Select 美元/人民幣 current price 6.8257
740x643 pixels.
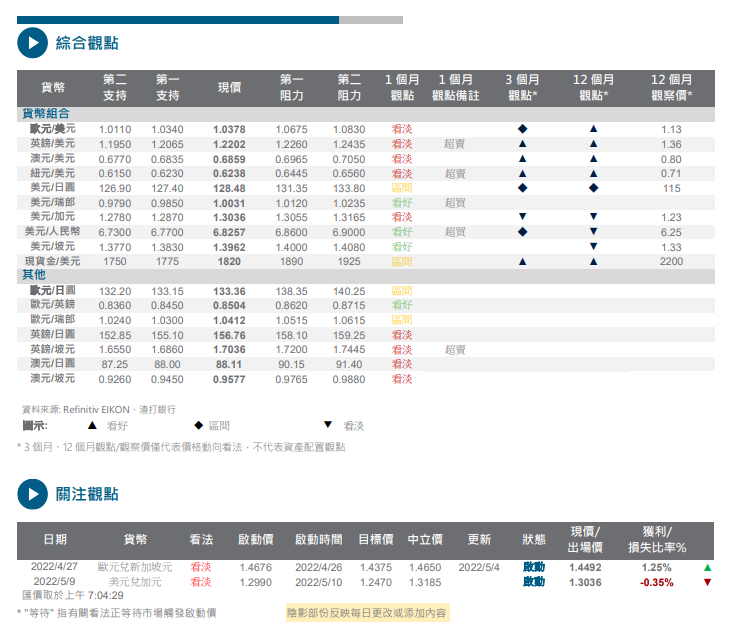pyautogui.click(x=229, y=232)
